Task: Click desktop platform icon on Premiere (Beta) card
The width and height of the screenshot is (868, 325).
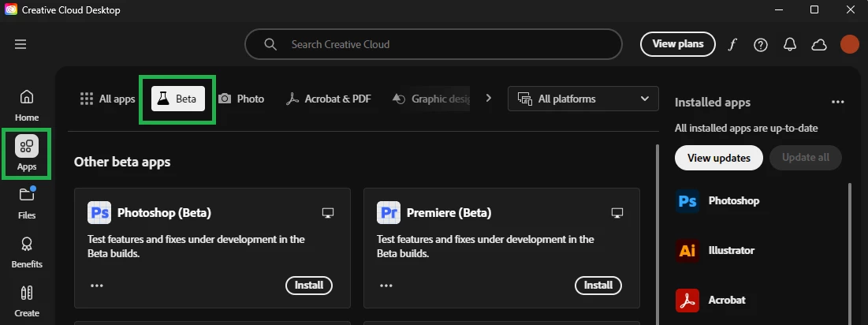Action: pos(617,213)
